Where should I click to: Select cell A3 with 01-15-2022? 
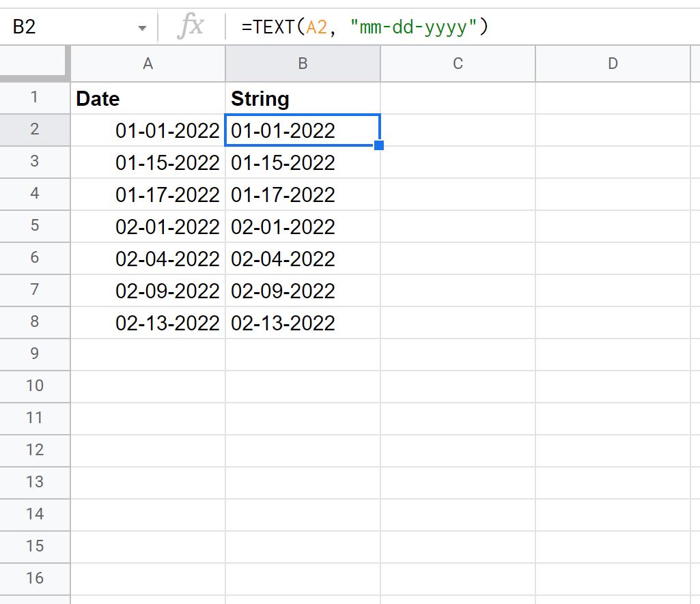(x=148, y=162)
